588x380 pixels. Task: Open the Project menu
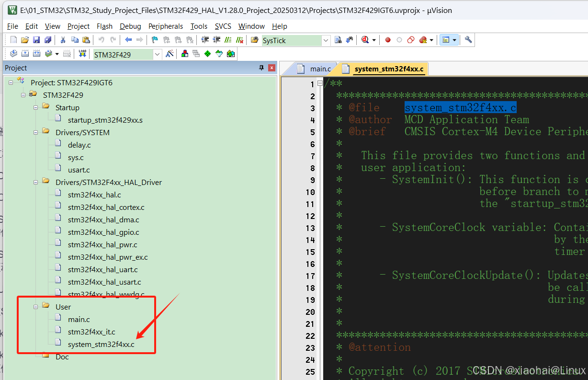(x=79, y=26)
